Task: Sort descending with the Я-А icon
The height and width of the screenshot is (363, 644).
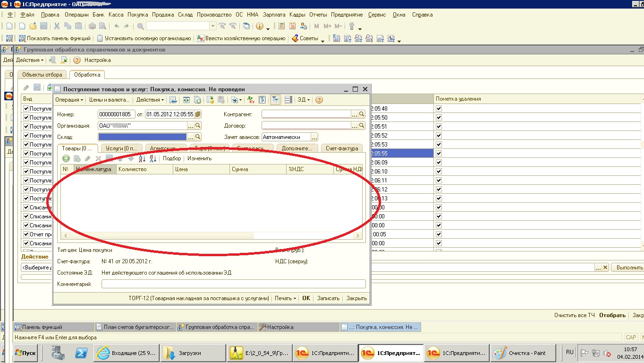Action: point(152,158)
